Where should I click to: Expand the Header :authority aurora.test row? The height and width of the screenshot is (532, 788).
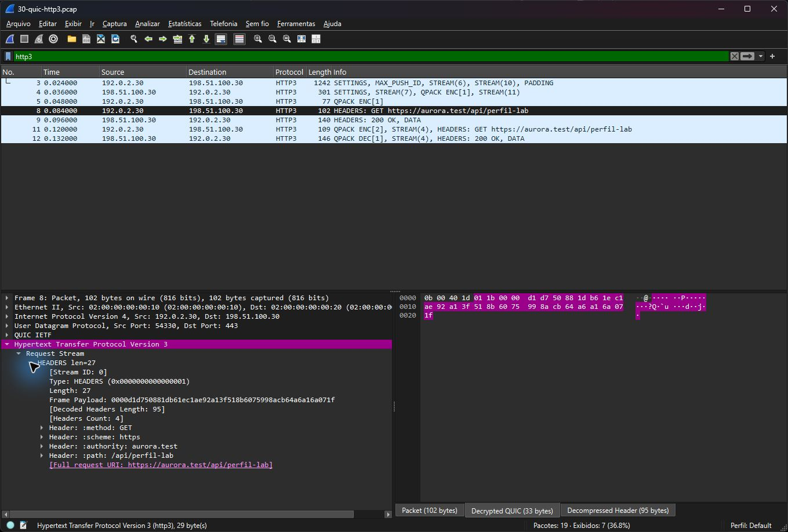click(x=42, y=446)
